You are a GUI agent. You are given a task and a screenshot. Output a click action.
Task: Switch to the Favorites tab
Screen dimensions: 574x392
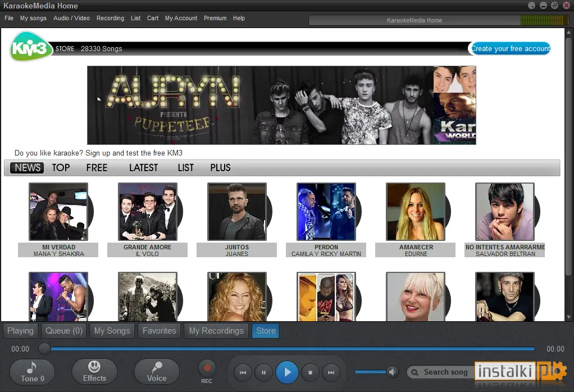159,331
